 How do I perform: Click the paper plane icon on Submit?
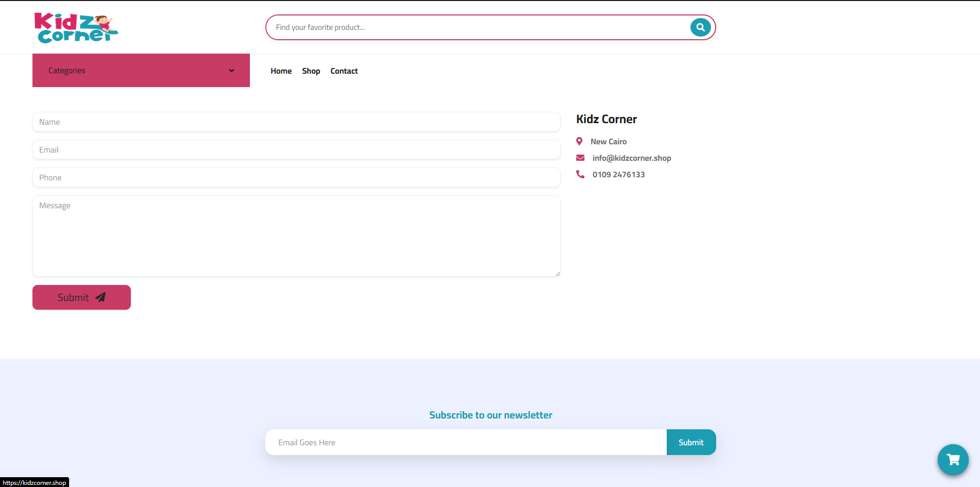tap(100, 297)
